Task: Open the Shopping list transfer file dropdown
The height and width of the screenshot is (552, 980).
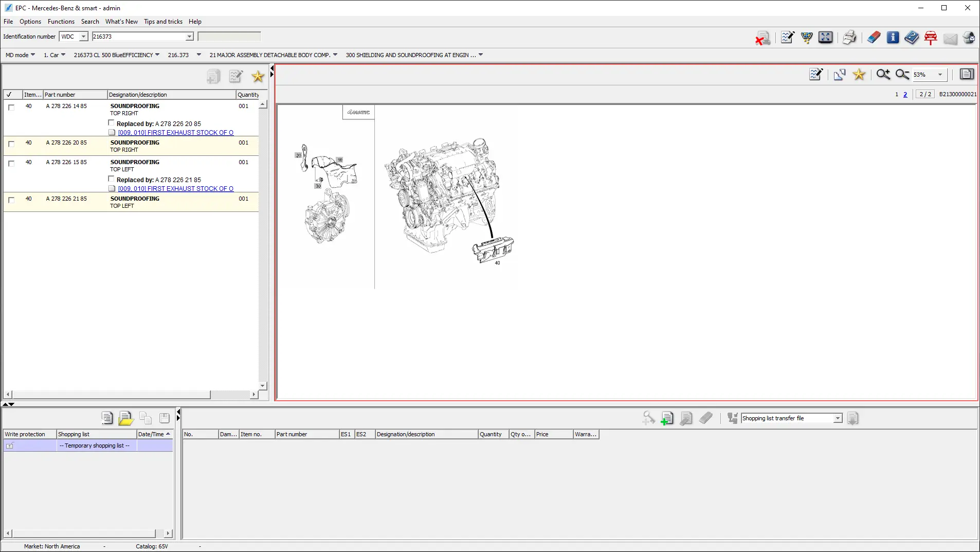Action: (838, 418)
